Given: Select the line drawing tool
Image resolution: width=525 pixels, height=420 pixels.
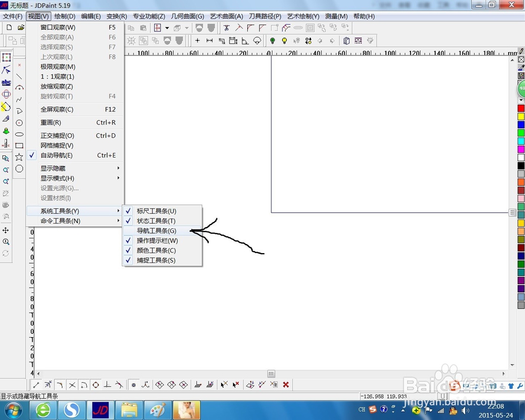Looking at the screenshot, I should point(19,77).
